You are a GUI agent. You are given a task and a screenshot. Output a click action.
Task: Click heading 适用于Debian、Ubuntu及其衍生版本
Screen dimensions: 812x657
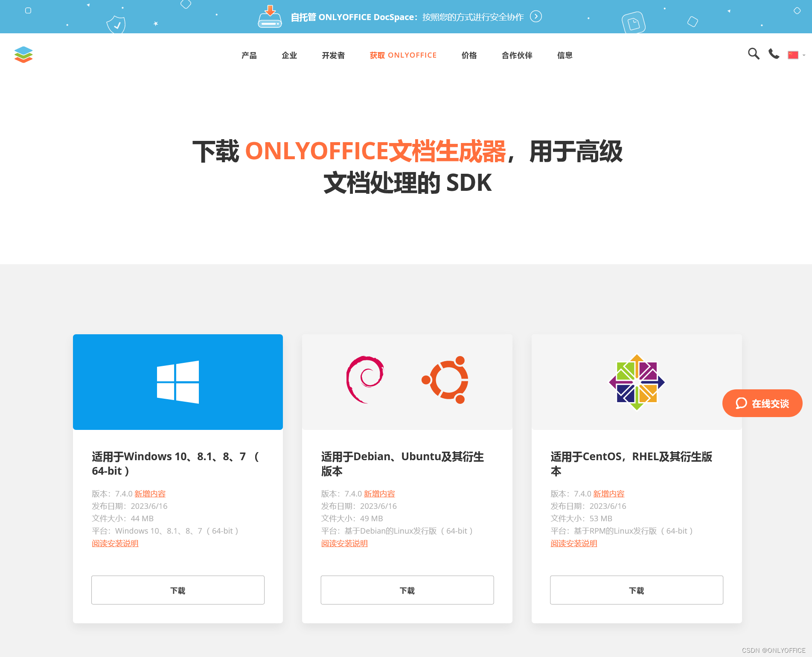402,464
